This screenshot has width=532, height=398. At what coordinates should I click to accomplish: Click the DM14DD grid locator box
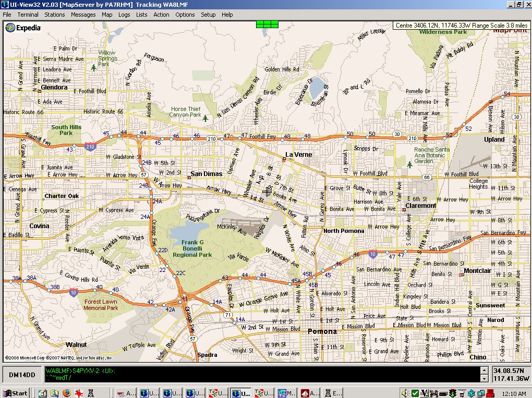point(22,375)
